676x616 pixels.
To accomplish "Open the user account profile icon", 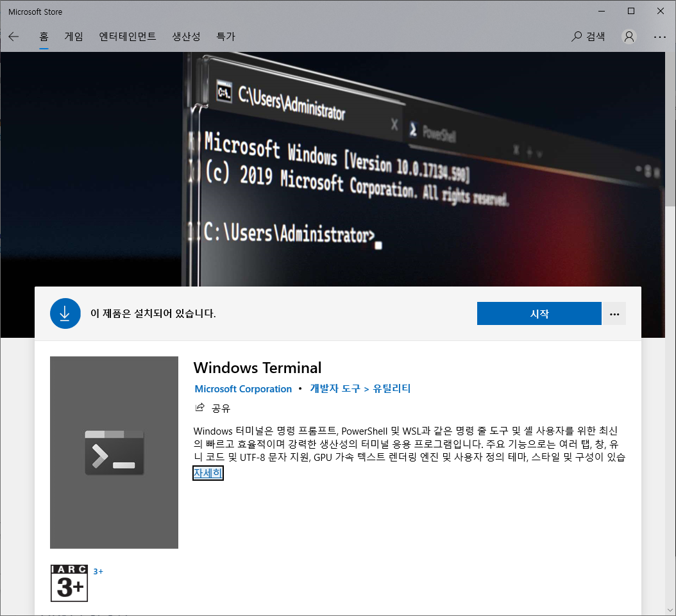I will click(629, 37).
